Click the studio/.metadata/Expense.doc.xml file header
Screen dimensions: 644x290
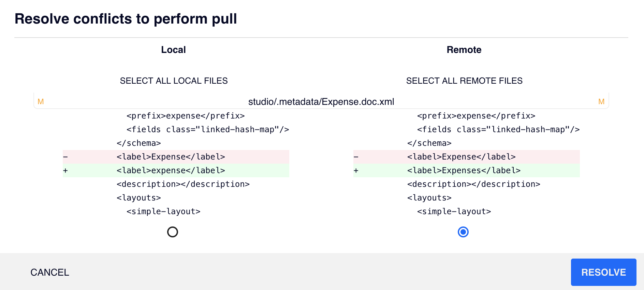321,102
